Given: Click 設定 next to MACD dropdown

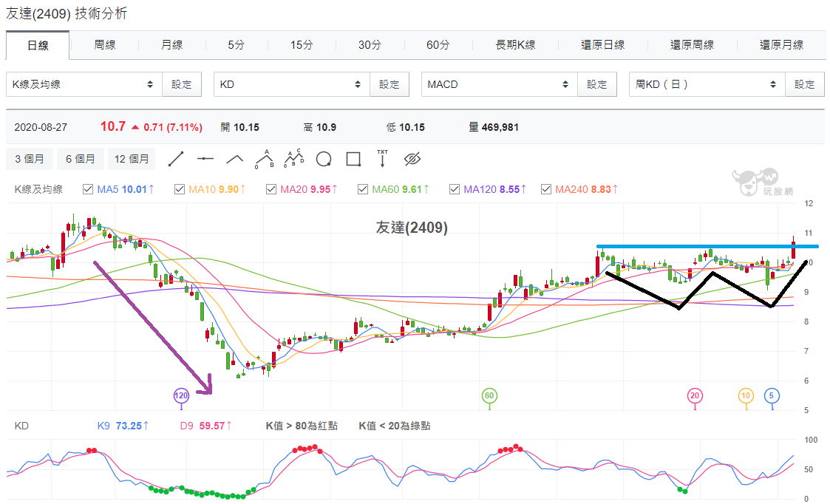Looking at the screenshot, I should (x=596, y=84).
